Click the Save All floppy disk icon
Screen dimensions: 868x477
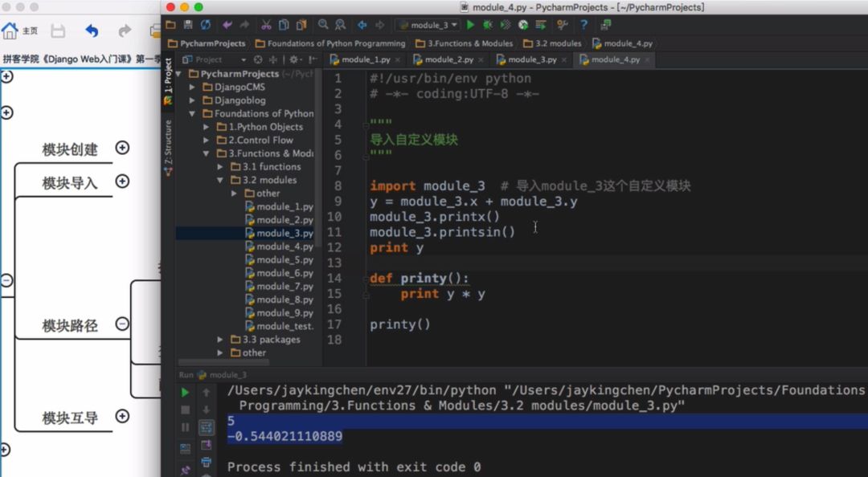click(x=188, y=25)
